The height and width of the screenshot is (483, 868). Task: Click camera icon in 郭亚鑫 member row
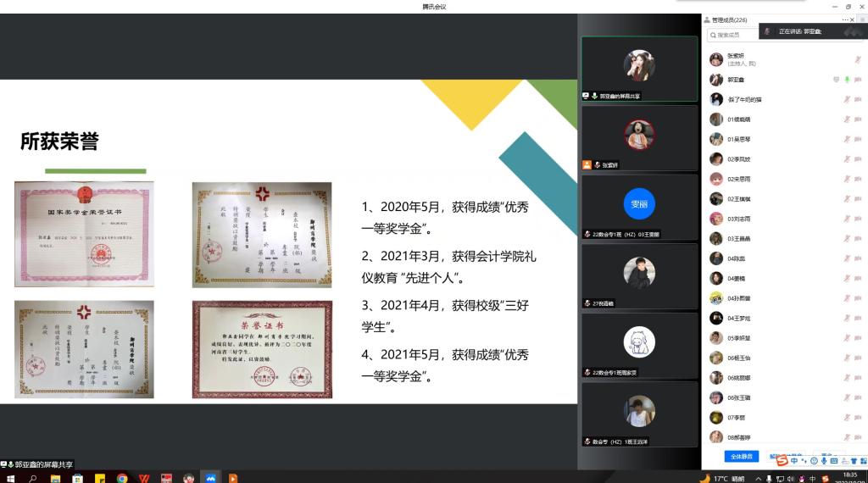pyautogui.click(x=858, y=80)
